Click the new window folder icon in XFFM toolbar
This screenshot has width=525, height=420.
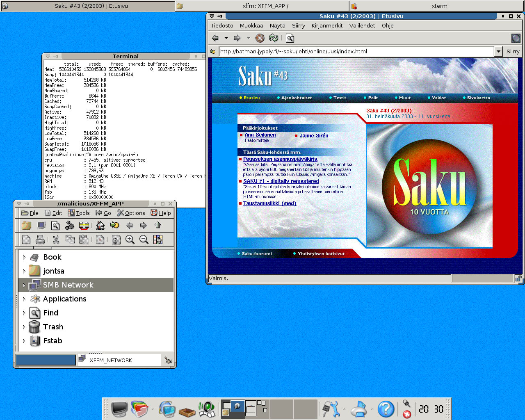click(x=27, y=225)
